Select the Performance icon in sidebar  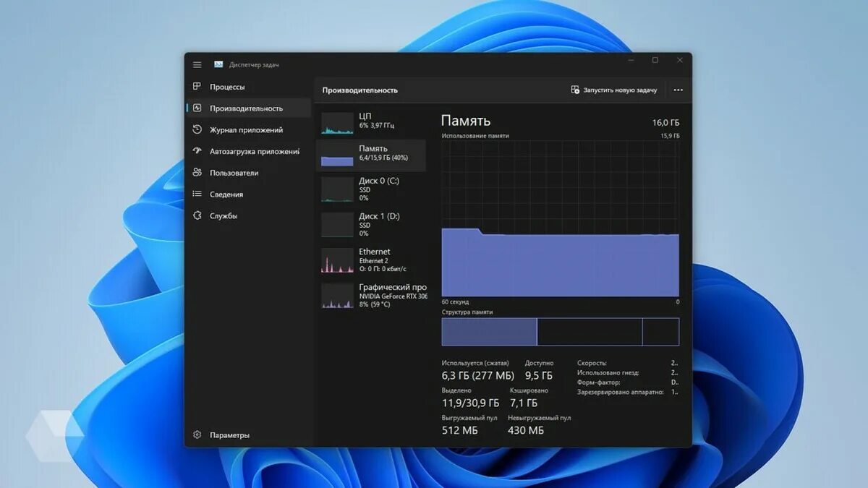click(197, 108)
